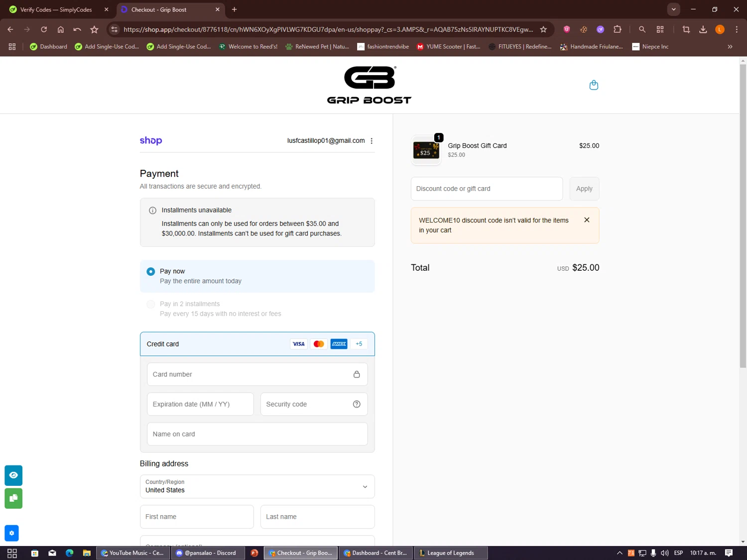Open the shopping bag cart icon
Viewport: 747px width, 560px height.
pyautogui.click(x=594, y=85)
